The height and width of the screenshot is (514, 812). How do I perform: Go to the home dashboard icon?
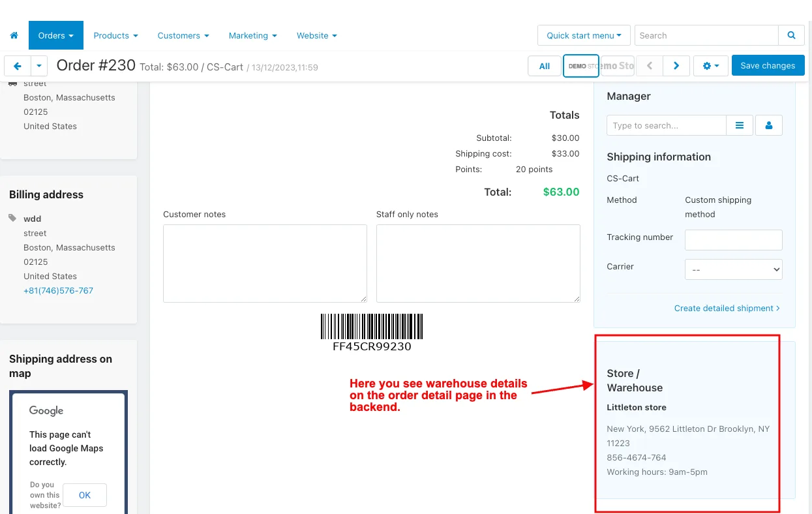click(14, 35)
